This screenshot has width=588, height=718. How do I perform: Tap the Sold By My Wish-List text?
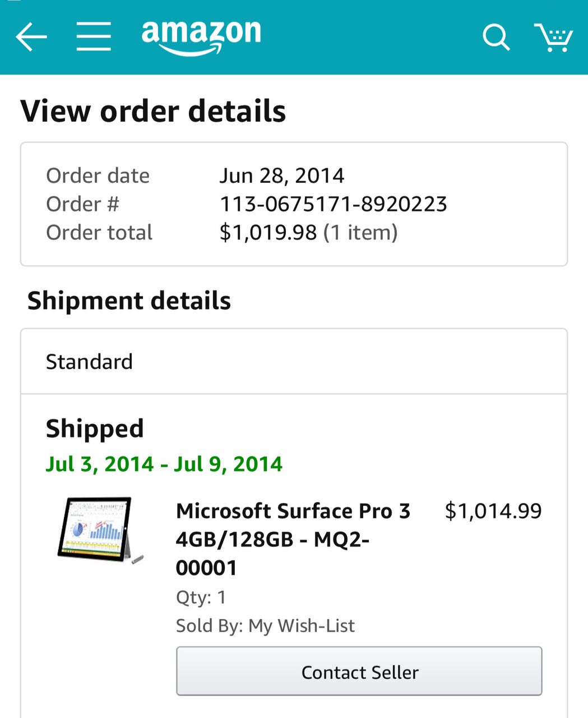tap(265, 625)
